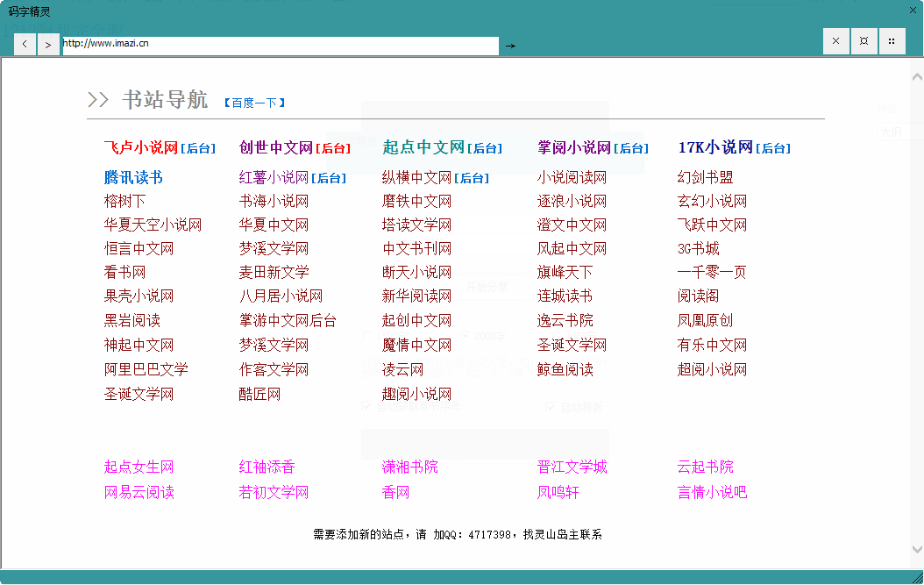Open 逸云书院 link

pyautogui.click(x=565, y=321)
